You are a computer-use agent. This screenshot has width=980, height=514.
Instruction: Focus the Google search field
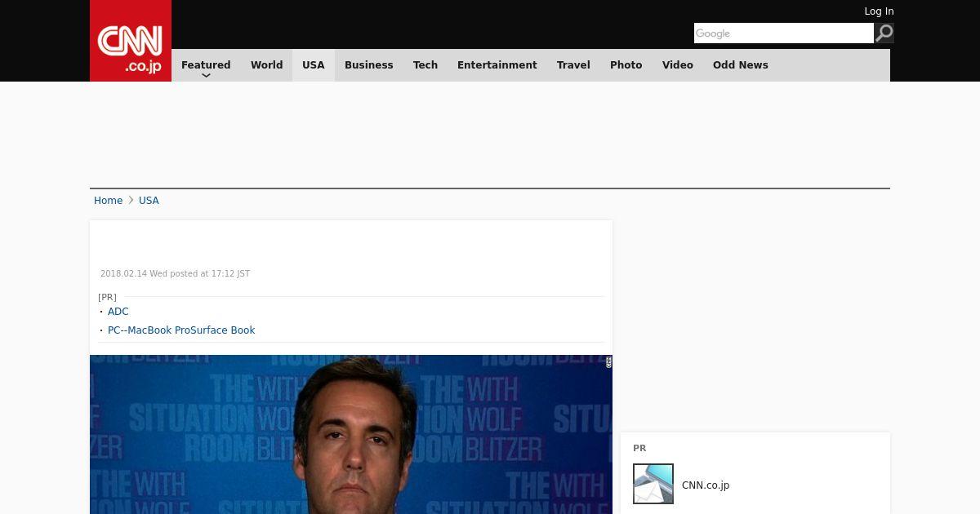pyautogui.click(x=784, y=33)
